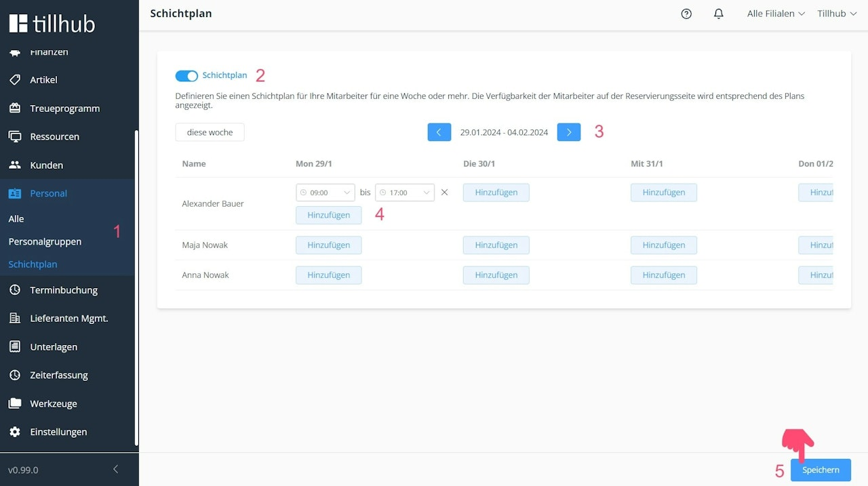868x486 pixels.
Task: Click the Werkzeuge folder icon
Action: [x=15, y=403]
